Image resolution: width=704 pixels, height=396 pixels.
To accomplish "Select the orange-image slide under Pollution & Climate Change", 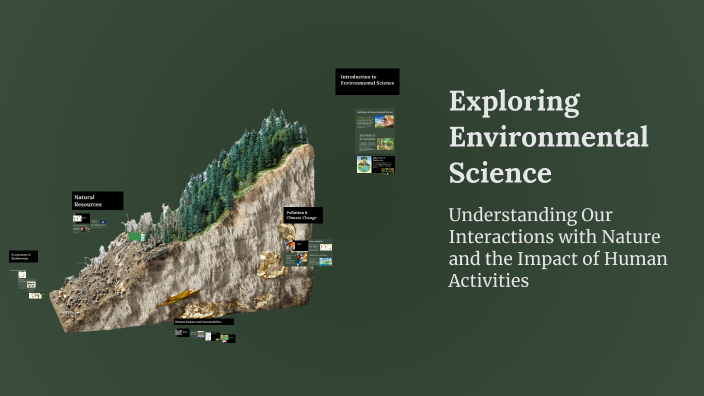I will [x=296, y=246].
